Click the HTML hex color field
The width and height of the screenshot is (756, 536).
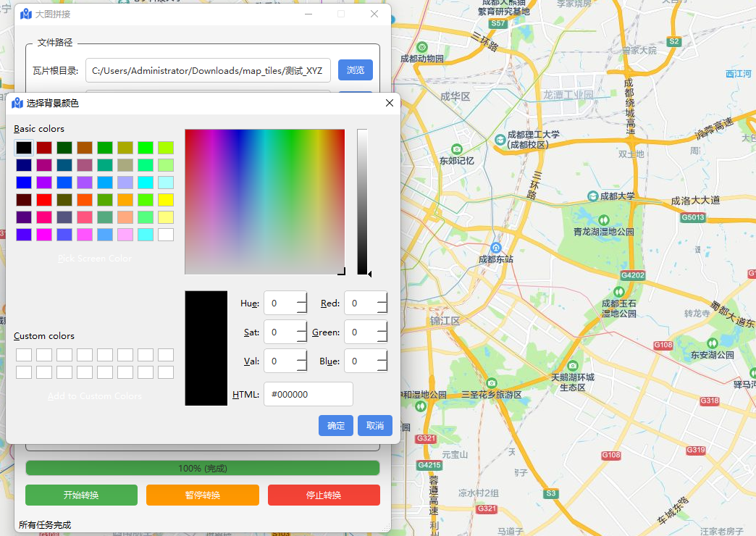point(308,394)
